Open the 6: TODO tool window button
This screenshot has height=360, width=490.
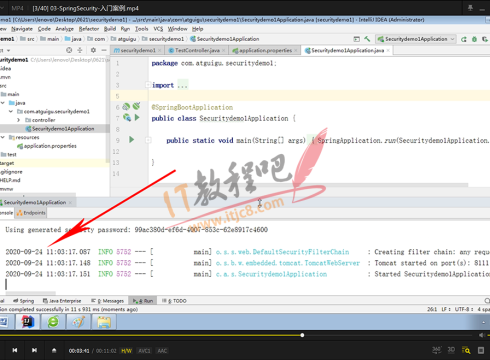pyautogui.click(x=174, y=301)
